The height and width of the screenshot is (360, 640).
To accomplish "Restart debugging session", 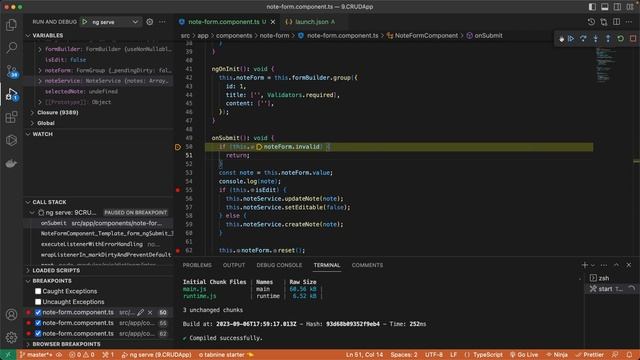I will [620, 38].
